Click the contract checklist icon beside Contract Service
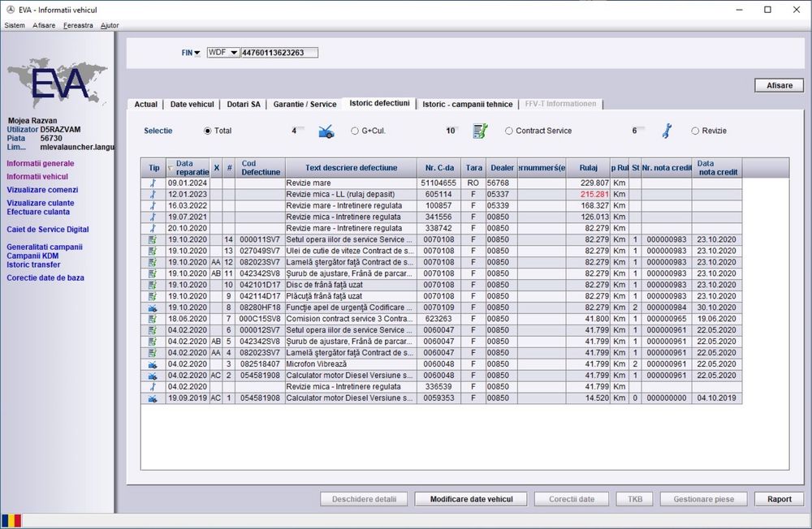 pyautogui.click(x=480, y=131)
